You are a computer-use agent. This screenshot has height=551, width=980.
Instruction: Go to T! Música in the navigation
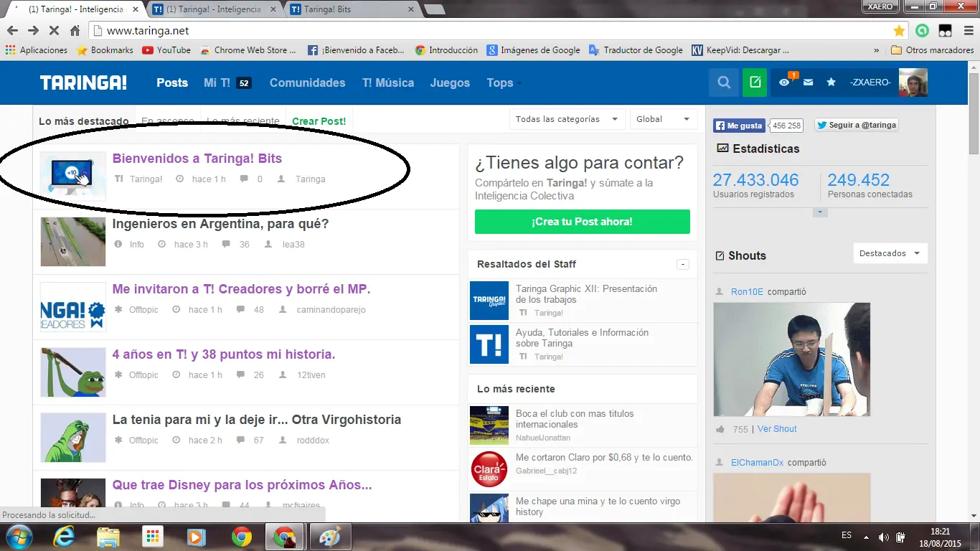click(388, 83)
